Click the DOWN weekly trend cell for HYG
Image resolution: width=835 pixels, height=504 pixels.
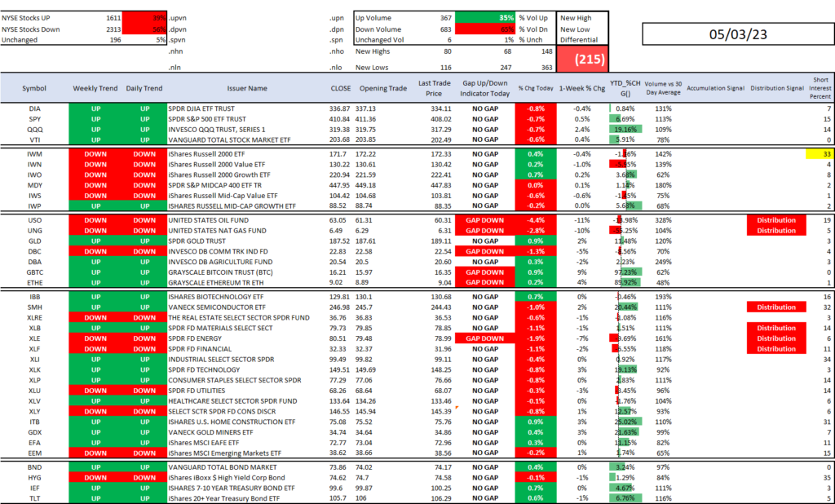95,478
